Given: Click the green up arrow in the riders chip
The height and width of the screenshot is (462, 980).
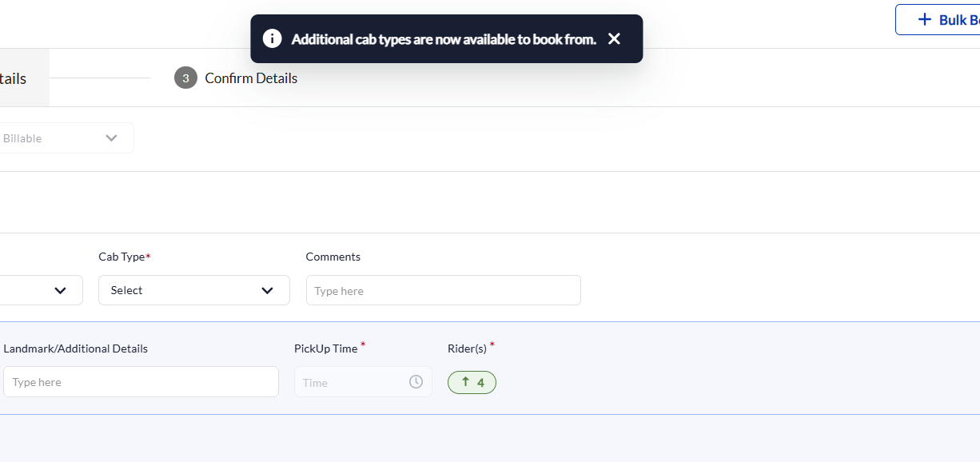Looking at the screenshot, I should [465, 382].
